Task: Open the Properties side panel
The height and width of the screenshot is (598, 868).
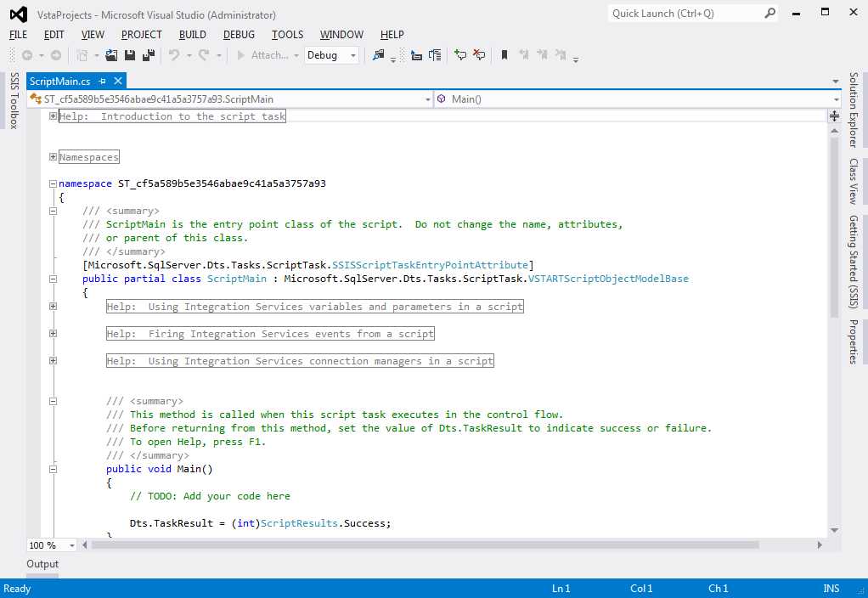Action: [x=854, y=341]
